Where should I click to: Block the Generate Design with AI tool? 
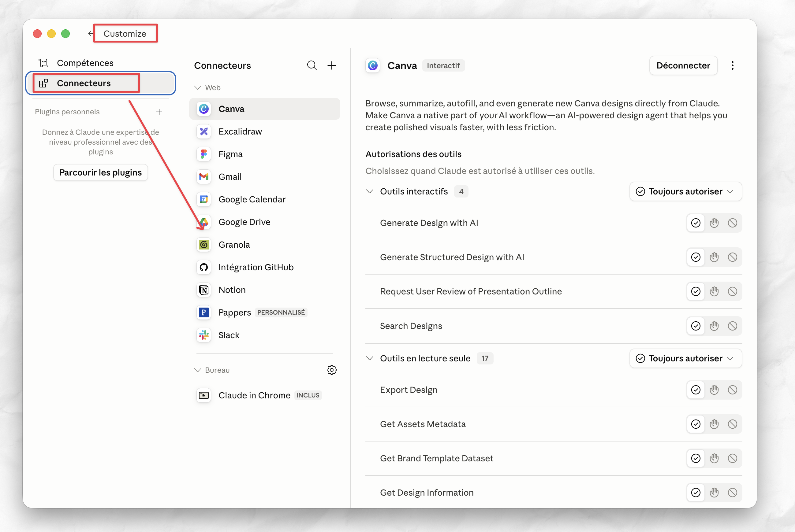(732, 223)
